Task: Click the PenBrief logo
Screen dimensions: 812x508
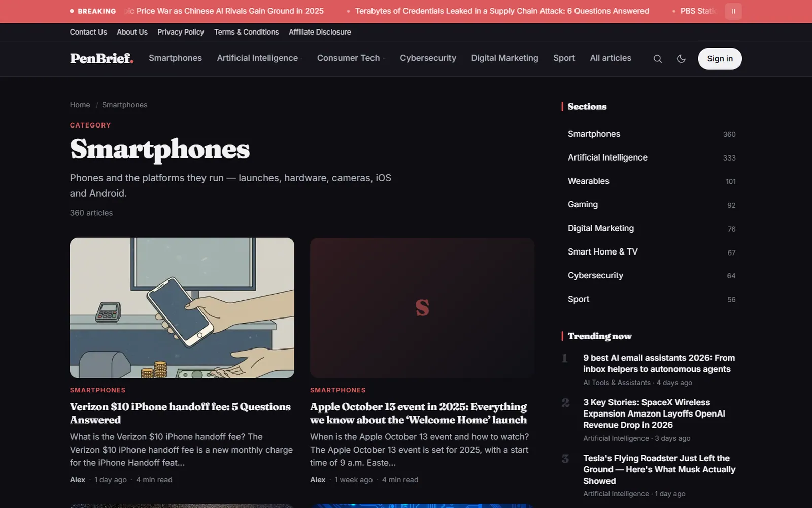Action: click(101, 58)
